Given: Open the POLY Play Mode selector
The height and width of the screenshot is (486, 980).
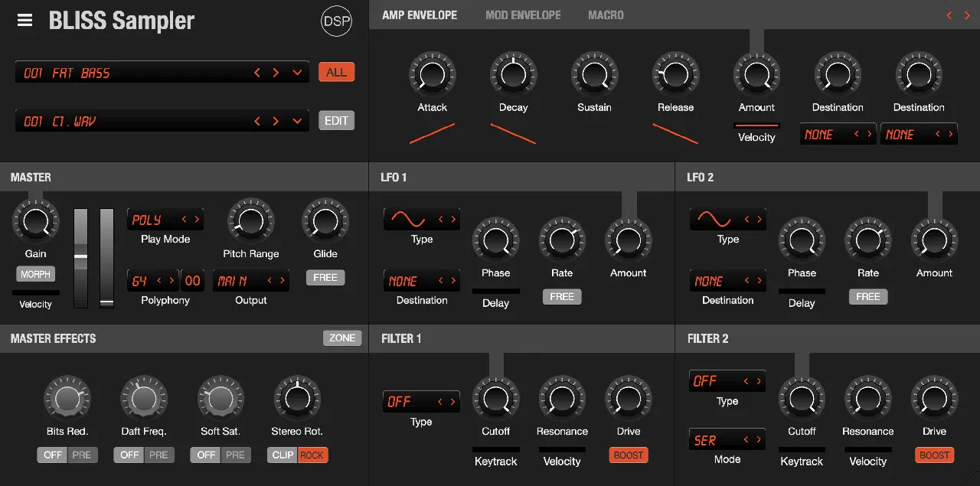Looking at the screenshot, I should (x=165, y=220).
